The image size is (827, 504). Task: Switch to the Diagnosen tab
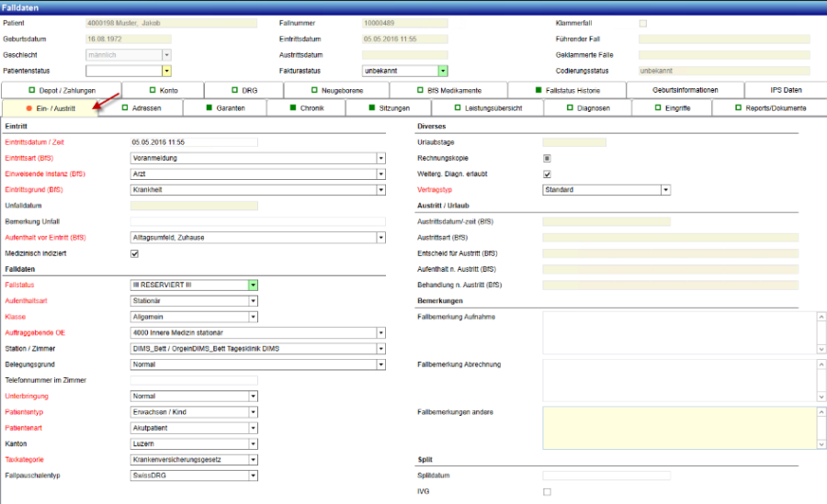(x=588, y=108)
